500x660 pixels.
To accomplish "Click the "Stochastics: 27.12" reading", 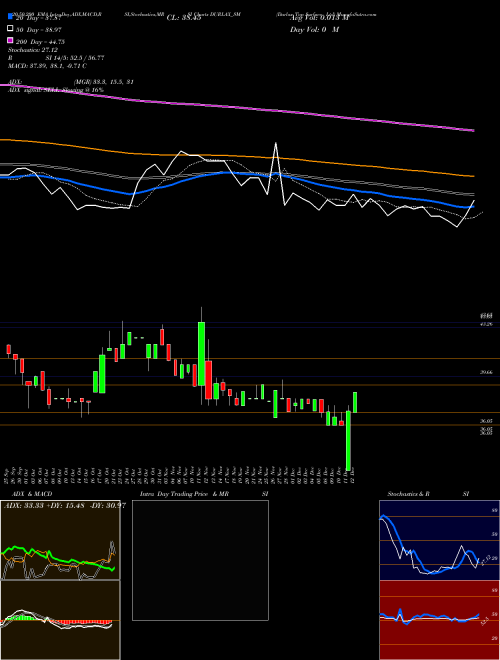I will click(x=34, y=50).
